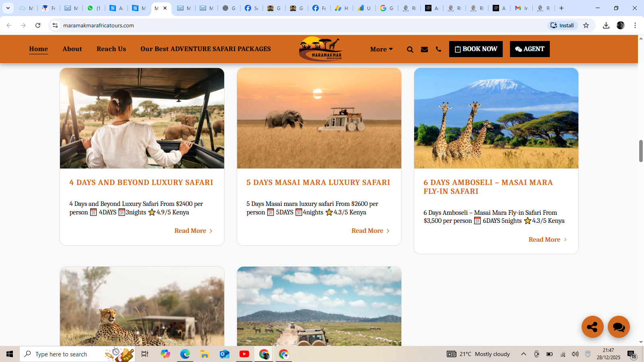The width and height of the screenshot is (644, 362).
Task: Click the envelope email icon in navbar
Action: tap(424, 49)
